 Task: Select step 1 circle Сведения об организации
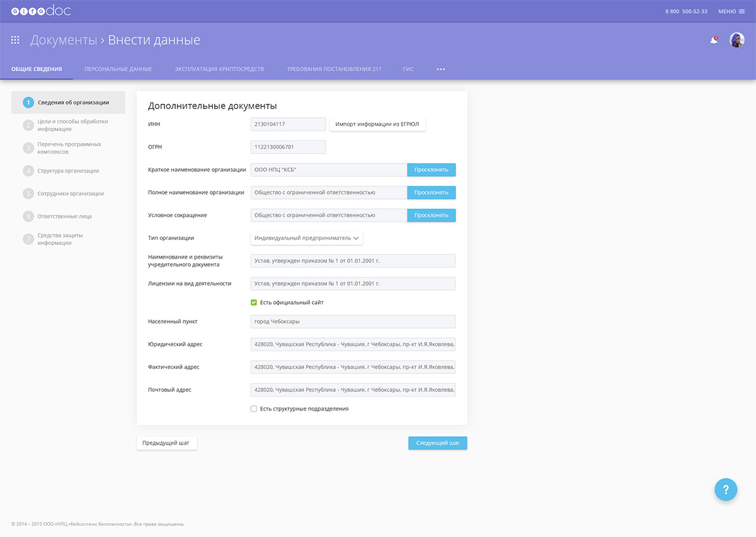coord(28,103)
